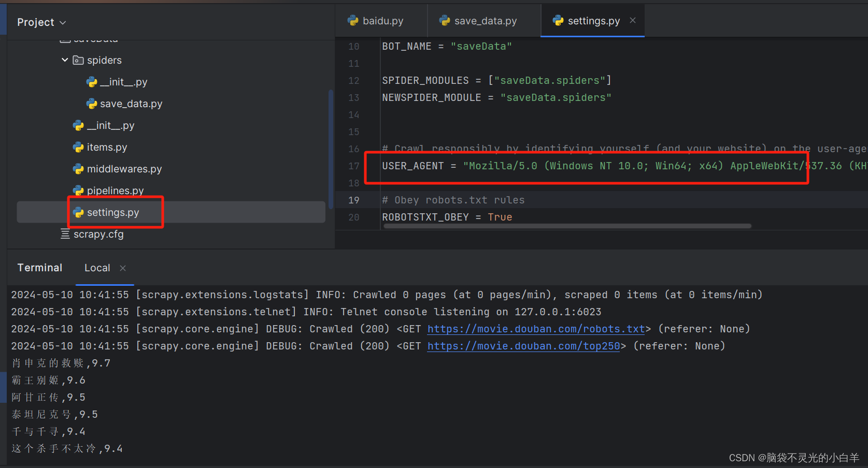Click the Obey robots.txt rules comment
Image resolution: width=868 pixels, height=468 pixels.
coord(453,200)
